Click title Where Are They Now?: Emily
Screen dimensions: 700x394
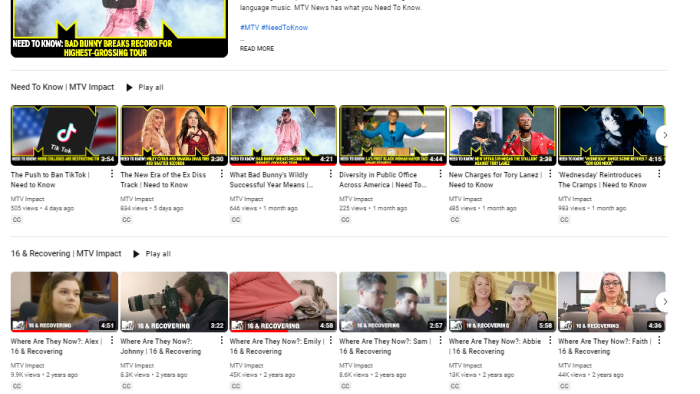pyautogui.click(x=277, y=346)
